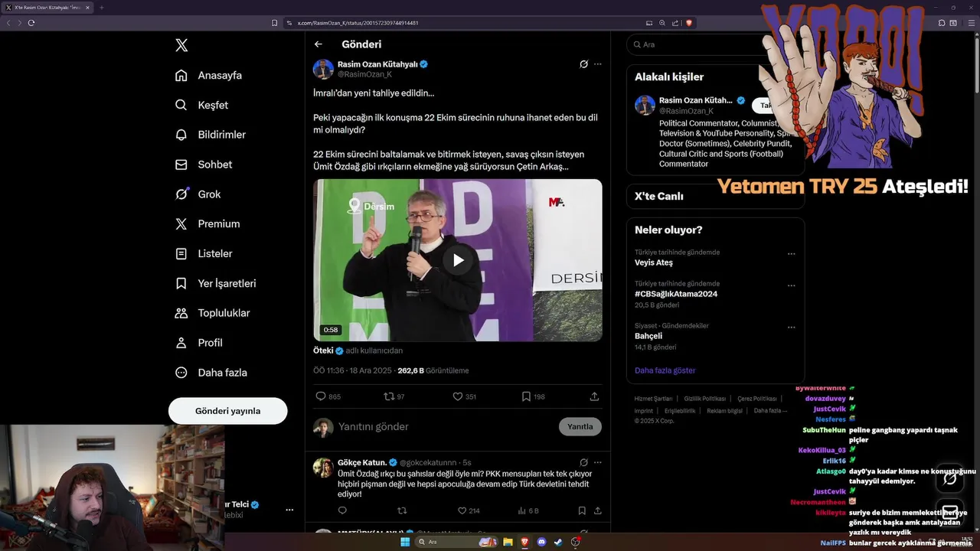This screenshot has width=980, height=551.
Task: Open Gizlilik Politikası footer link
Action: [x=705, y=399]
